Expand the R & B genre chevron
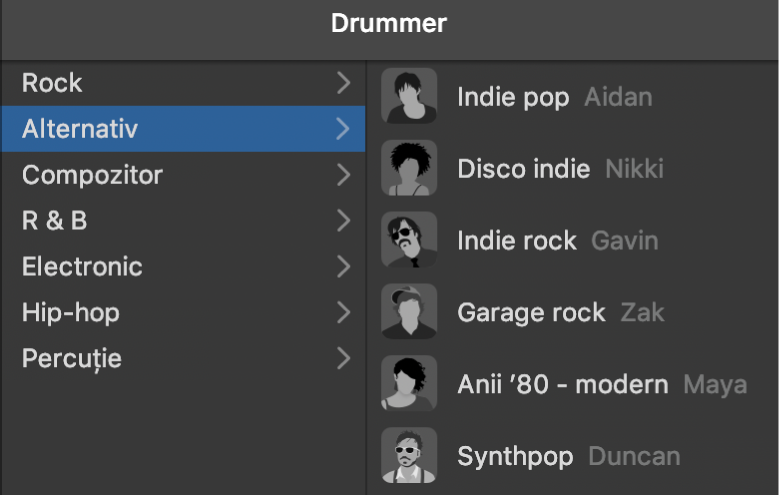 (x=343, y=221)
